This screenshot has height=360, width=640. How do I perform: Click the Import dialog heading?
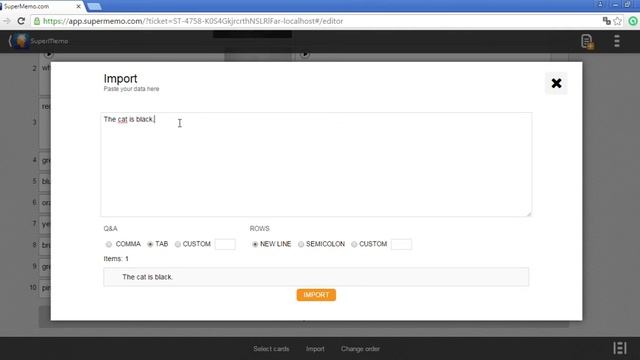[x=120, y=78]
